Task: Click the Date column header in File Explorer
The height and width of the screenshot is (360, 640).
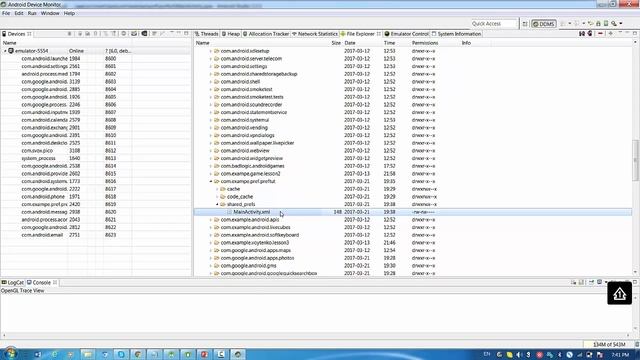Action: [x=350, y=43]
